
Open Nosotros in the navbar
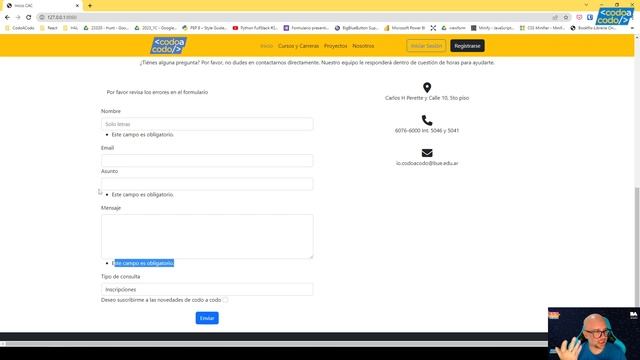(x=363, y=46)
